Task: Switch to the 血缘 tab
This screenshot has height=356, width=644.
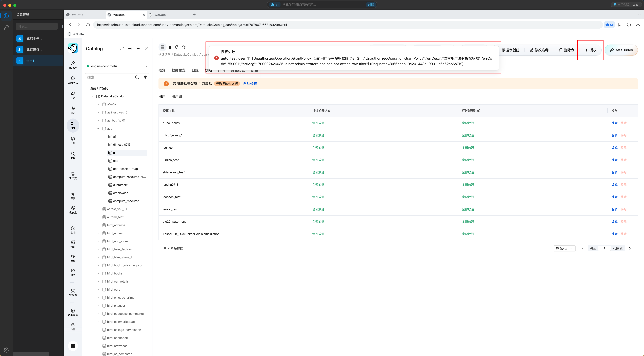Action: click(x=195, y=70)
